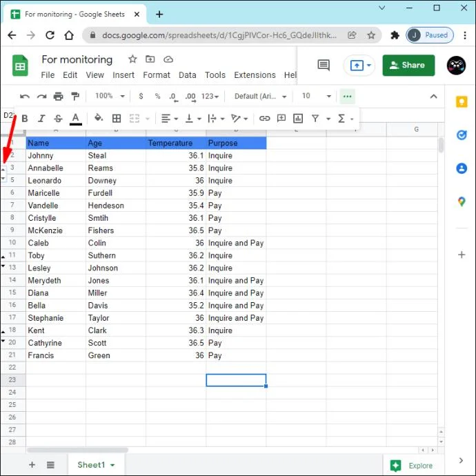The width and height of the screenshot is (476, 476).
Task: Open the font size 10 dropdown
Action: point(317,96)
